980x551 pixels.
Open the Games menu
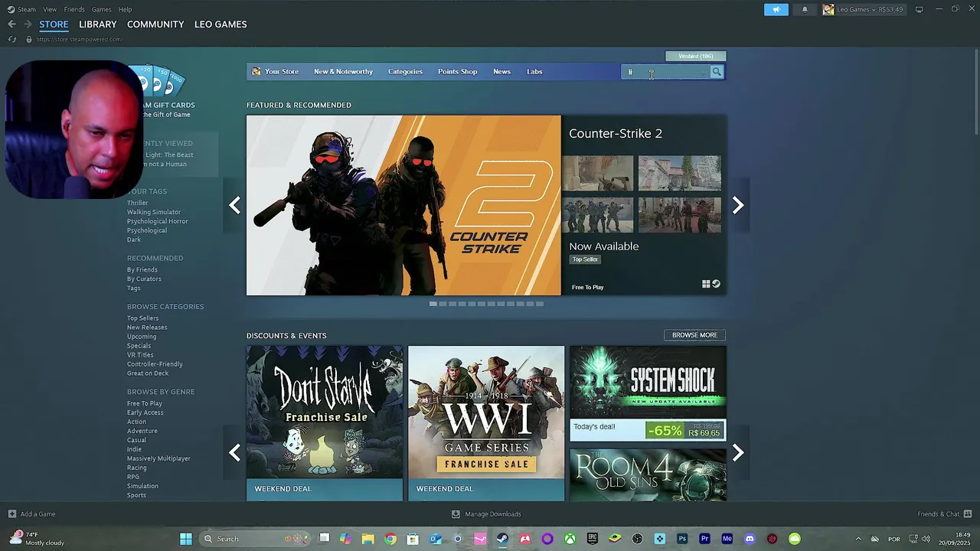pyautogui.click(x=101, y=9)
